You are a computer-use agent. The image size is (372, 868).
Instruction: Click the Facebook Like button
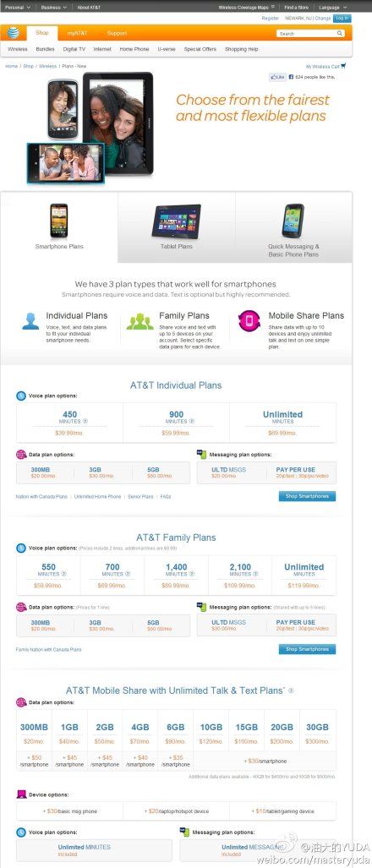(x=277, y=77)
